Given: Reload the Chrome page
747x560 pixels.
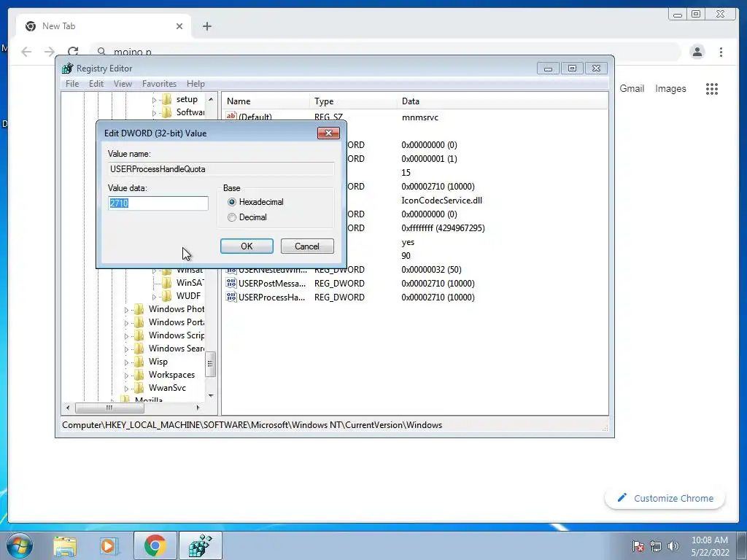Looking at the screenshot, I should (x=73, y=51).
